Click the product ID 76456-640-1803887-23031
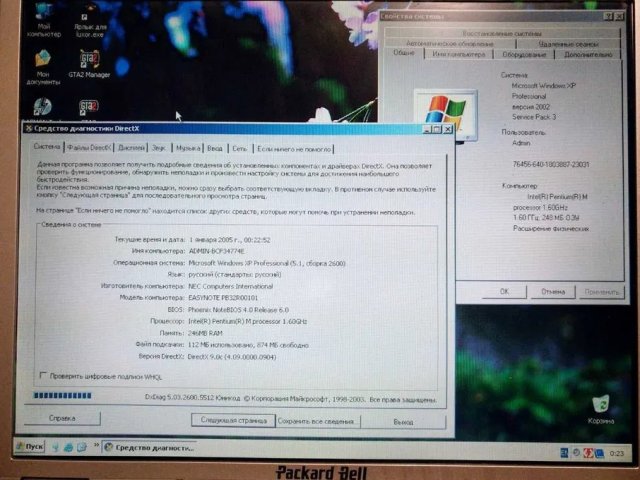The image size is (640, 480). tap(551, 164)
